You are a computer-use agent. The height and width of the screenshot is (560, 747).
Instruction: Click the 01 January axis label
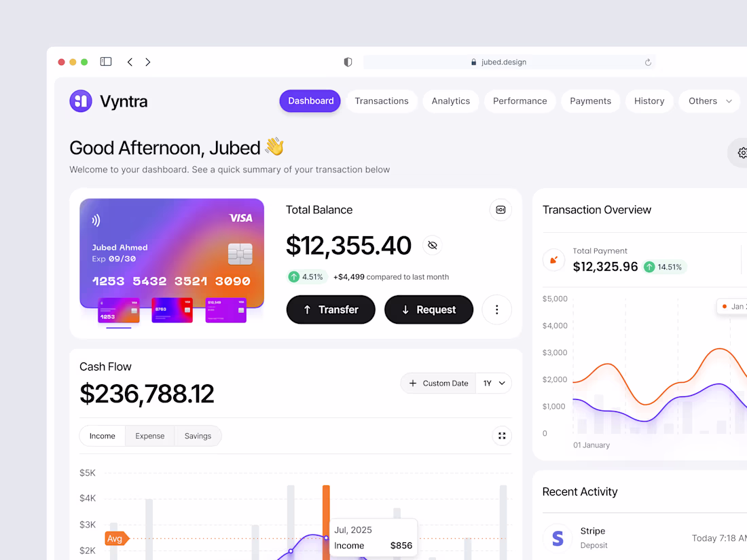click(x=591, y=445)
